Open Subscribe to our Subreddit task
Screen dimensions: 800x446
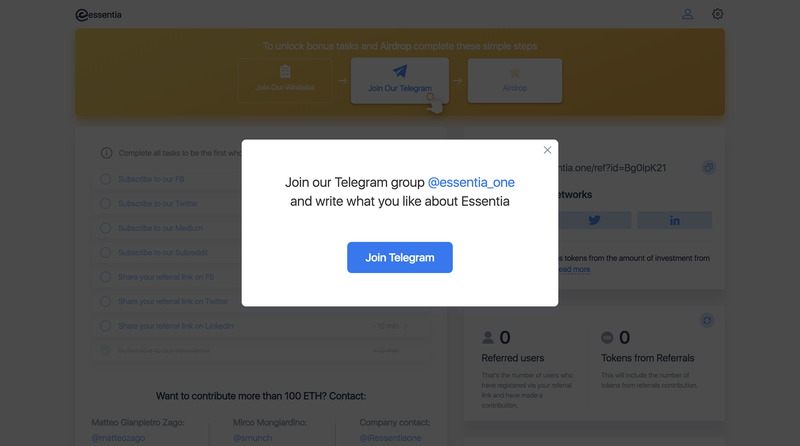163,253
